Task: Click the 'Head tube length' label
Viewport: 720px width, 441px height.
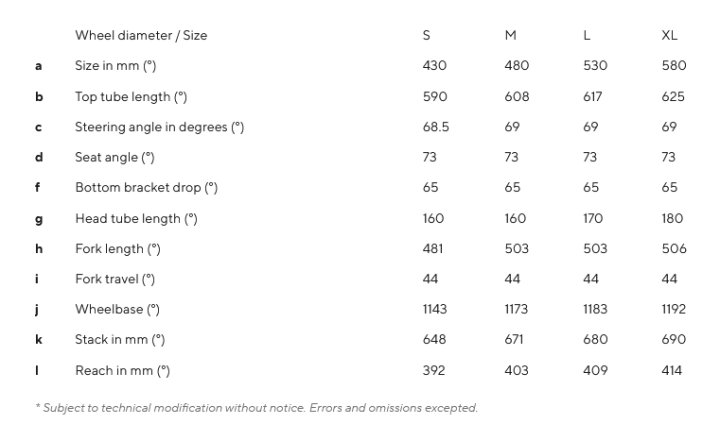Action: click(136, 219)
